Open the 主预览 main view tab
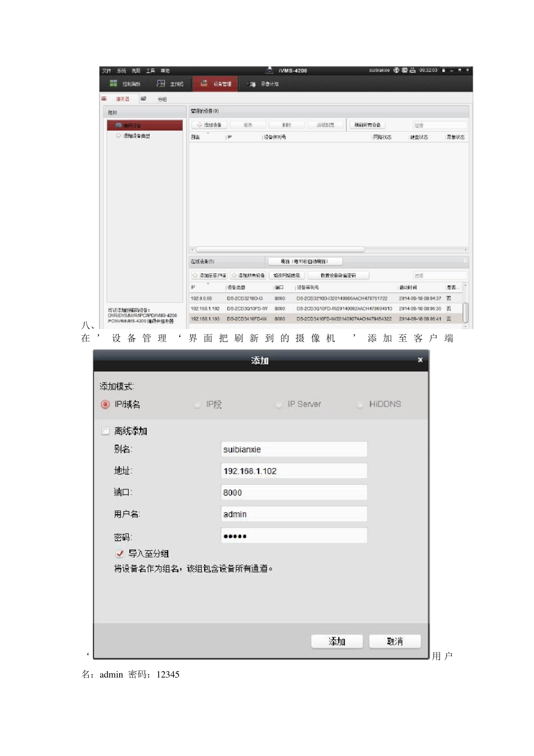Image resolution: width=534 pixels, height=756 pixels. pos(170,84)
